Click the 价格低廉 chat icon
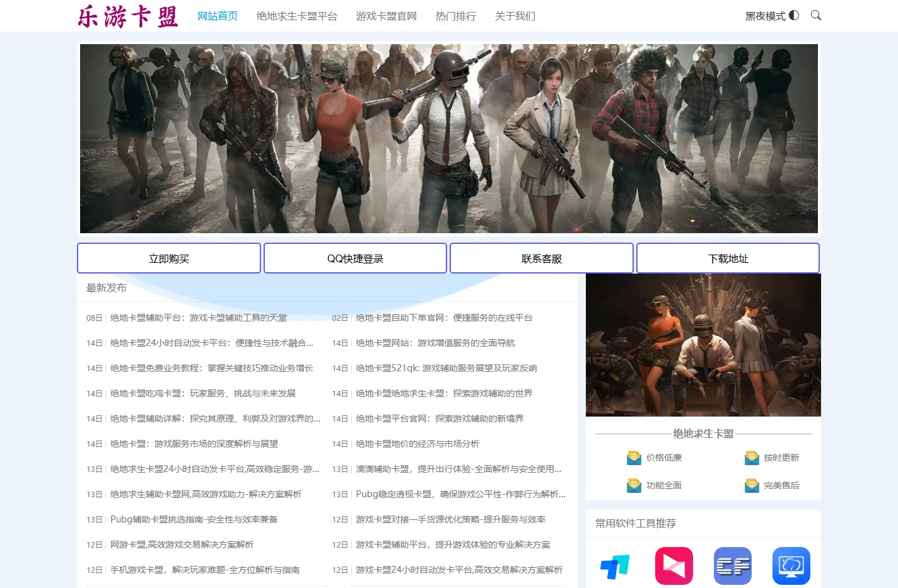The width and height of the screenshot is (898, 588). pos(634,458)
